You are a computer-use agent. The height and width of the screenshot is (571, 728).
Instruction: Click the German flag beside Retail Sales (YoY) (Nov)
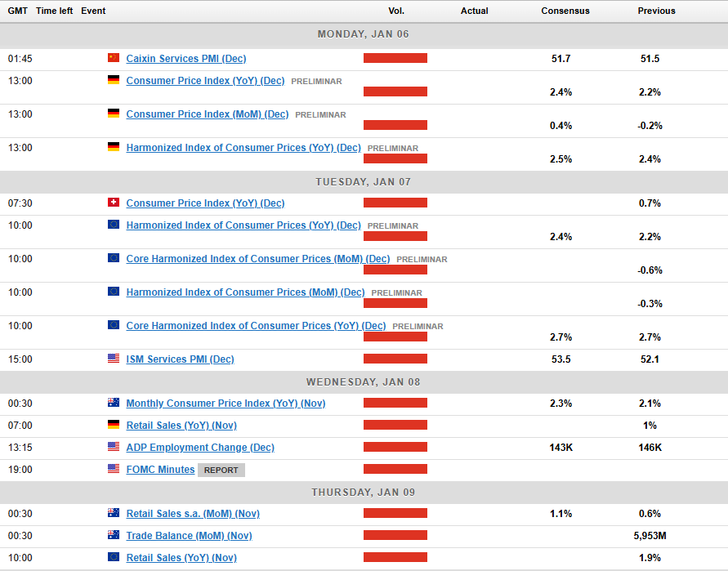114,425
